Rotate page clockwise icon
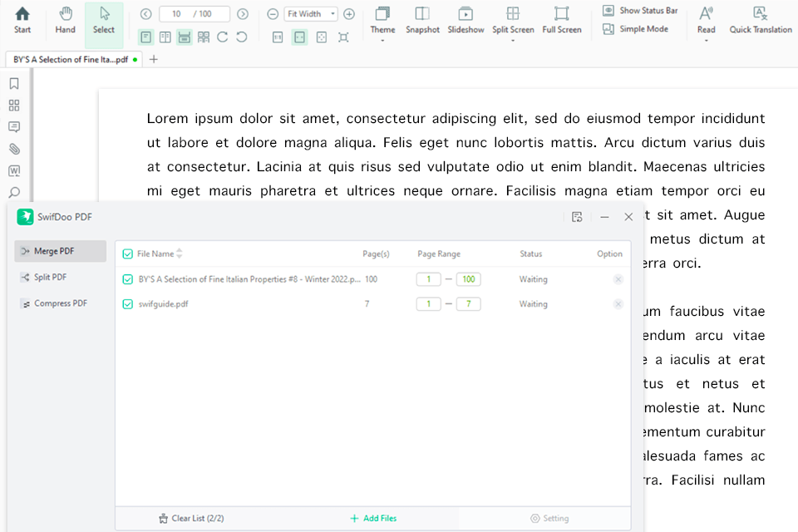This screenshot has height=532, width=798. click(223, 37)
